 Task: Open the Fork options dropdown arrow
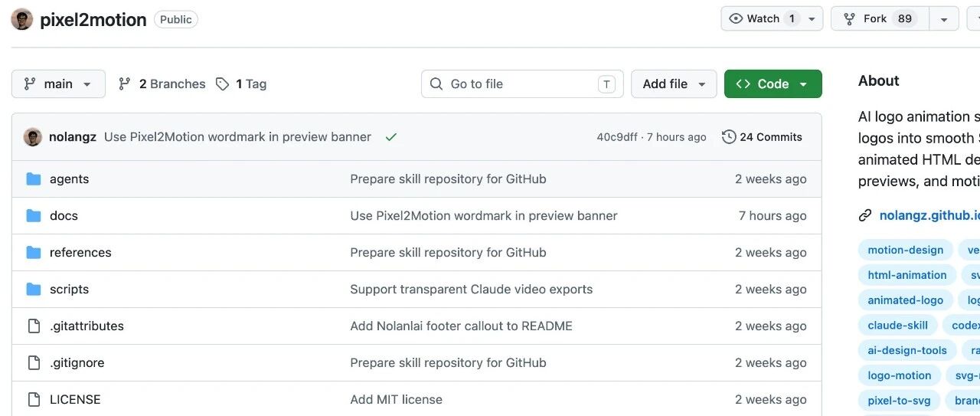[x=944, y=19]
